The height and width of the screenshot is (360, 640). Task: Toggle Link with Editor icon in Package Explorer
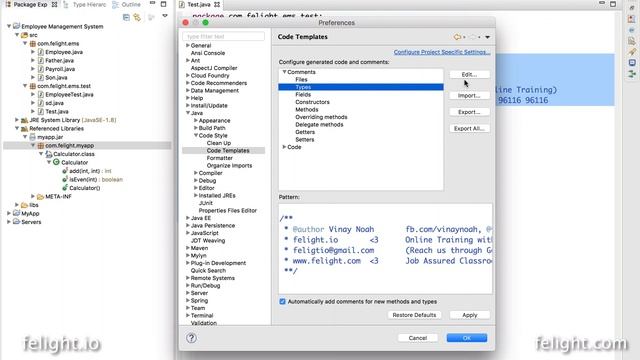(137, 17)
